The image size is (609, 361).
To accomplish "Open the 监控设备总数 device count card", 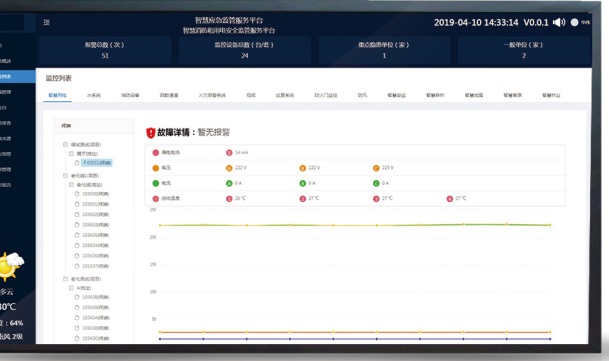I will click(x=245, y=50).
